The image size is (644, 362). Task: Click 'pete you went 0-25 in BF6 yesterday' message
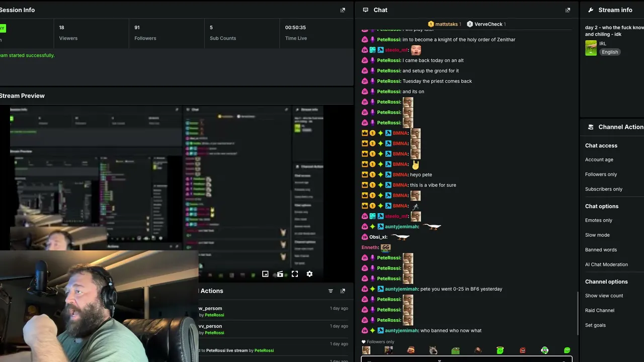[x=461, y=289]
